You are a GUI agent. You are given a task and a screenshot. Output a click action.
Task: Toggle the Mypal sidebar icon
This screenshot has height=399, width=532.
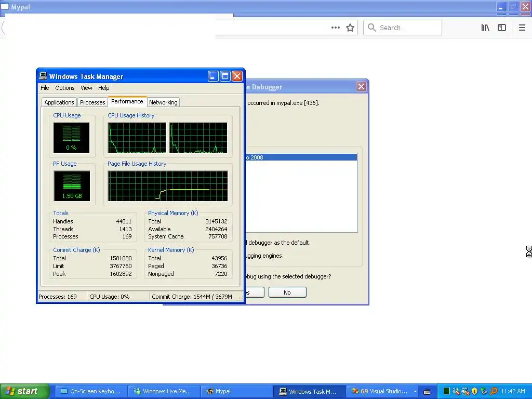(502, 28)
